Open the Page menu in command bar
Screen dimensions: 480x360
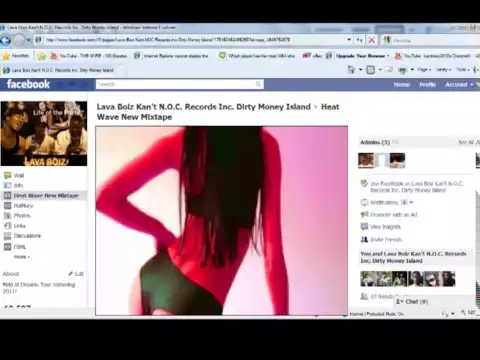point(424,70)
